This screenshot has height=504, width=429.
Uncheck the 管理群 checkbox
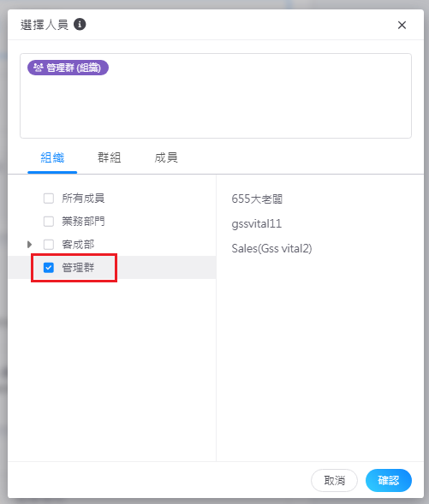49,268
